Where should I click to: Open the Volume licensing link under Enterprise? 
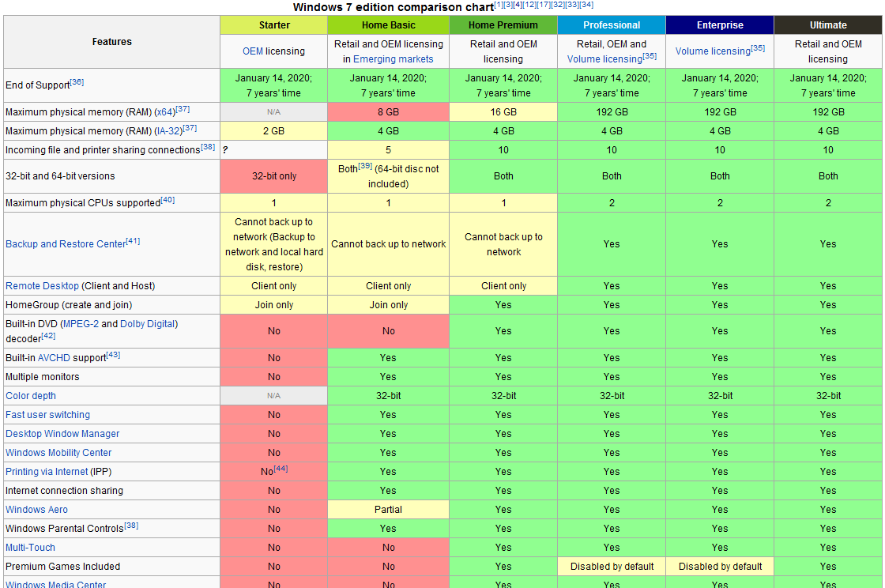click(713, 51)
